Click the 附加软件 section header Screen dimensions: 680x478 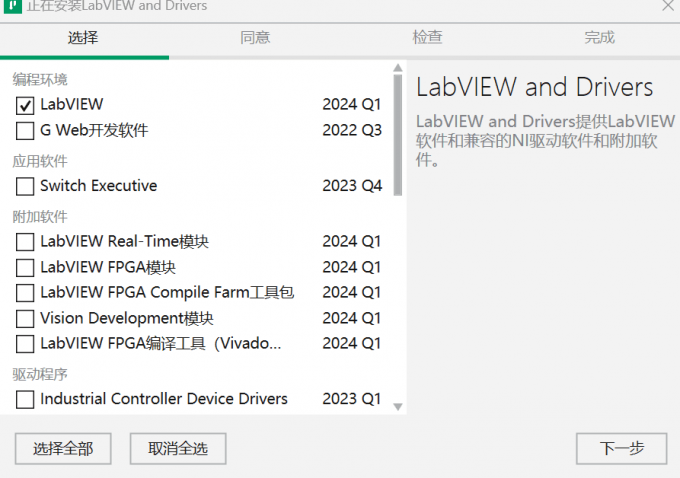40,217
